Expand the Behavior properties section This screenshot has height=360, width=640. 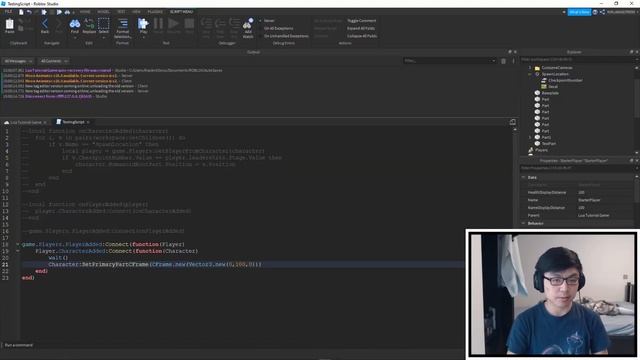tap(524, 223)
